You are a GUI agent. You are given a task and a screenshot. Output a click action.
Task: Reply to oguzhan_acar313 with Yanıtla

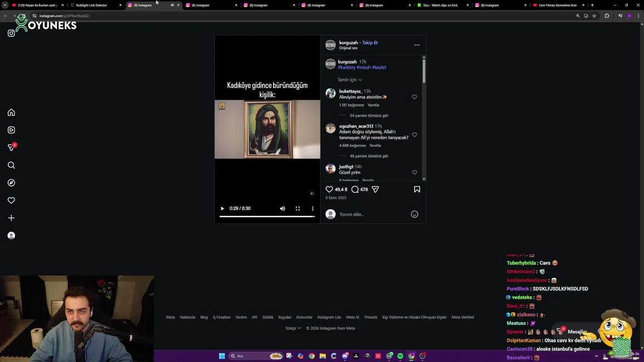click(x=375, y=145)
